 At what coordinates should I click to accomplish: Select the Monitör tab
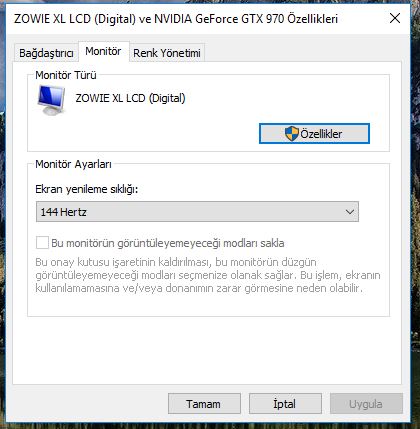coord(103,51)
